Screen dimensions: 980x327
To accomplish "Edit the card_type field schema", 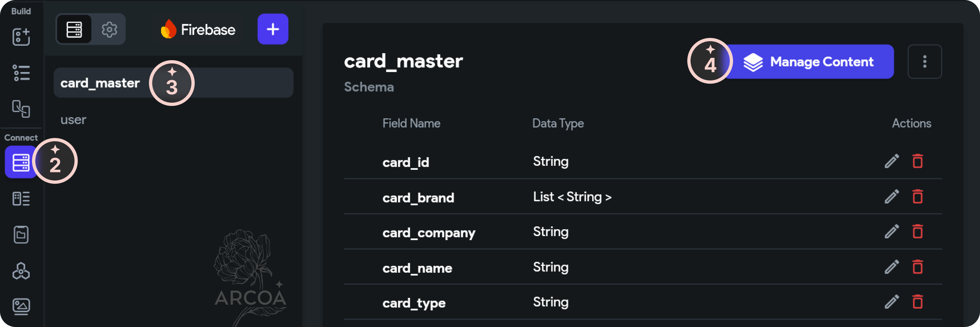I will (891, 302).
